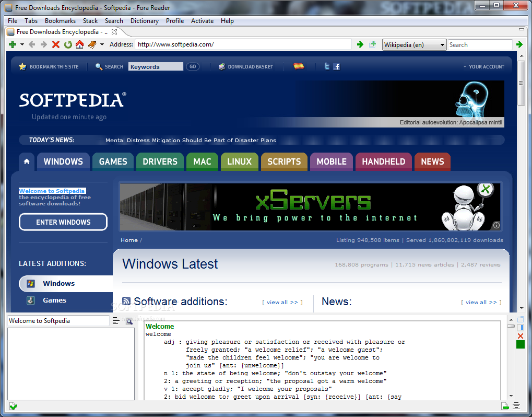The width and height of the screenshot is (532, 417).
Task: Expand the dropdown next to the book icon
Action: pos(102,44)
